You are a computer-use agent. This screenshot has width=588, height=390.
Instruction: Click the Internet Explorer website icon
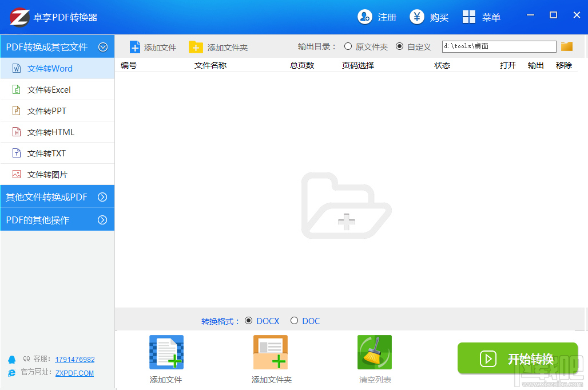pos(11,373)
